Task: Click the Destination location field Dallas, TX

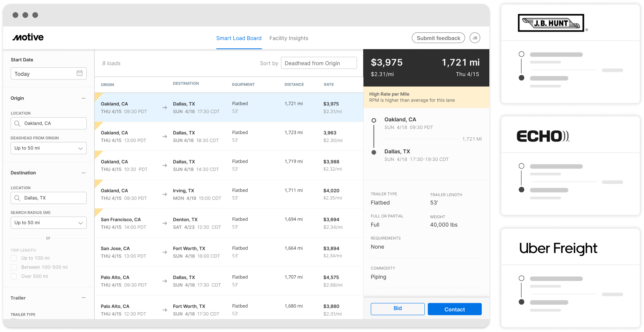Action: coord(49,198)
